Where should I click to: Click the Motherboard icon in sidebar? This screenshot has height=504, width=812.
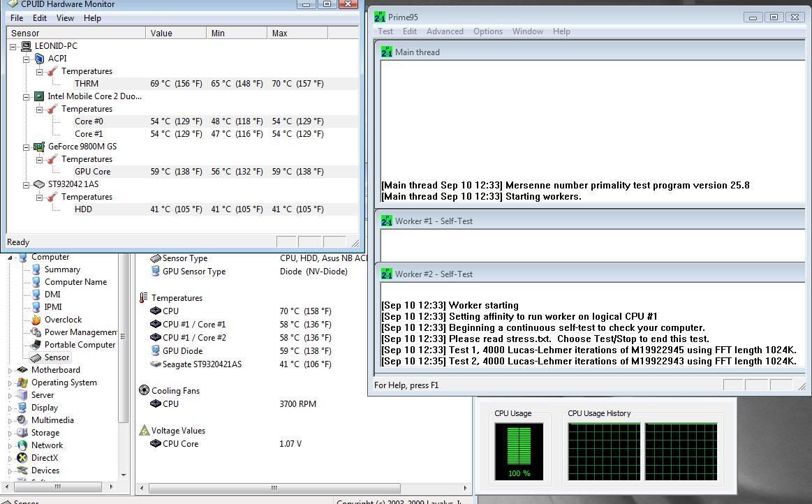(22, 370)
